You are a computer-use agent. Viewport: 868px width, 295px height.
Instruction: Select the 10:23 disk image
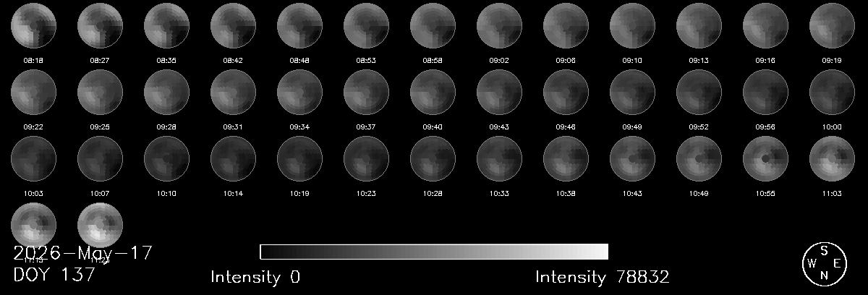click(x=367, y=158)
